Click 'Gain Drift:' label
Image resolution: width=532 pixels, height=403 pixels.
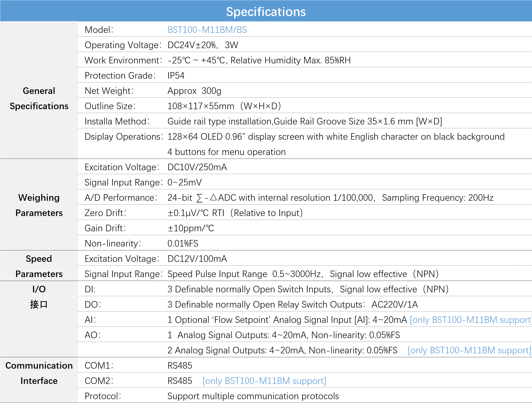[x=105, y=228]
